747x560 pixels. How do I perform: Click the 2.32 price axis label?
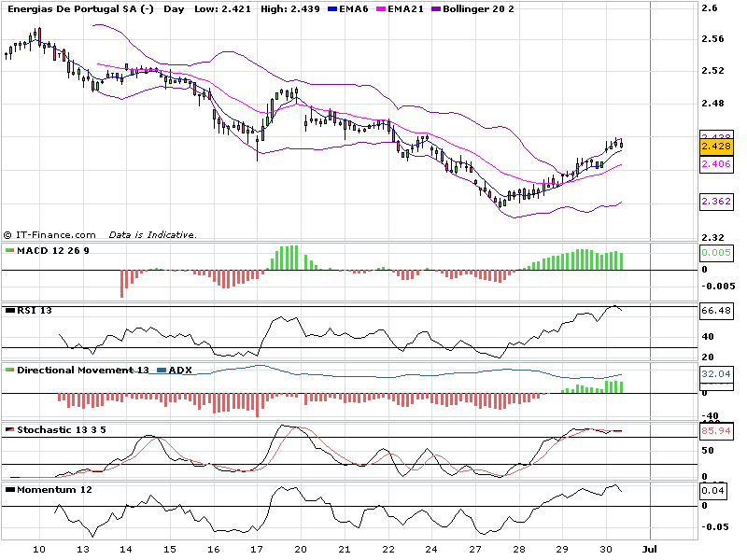712,238
